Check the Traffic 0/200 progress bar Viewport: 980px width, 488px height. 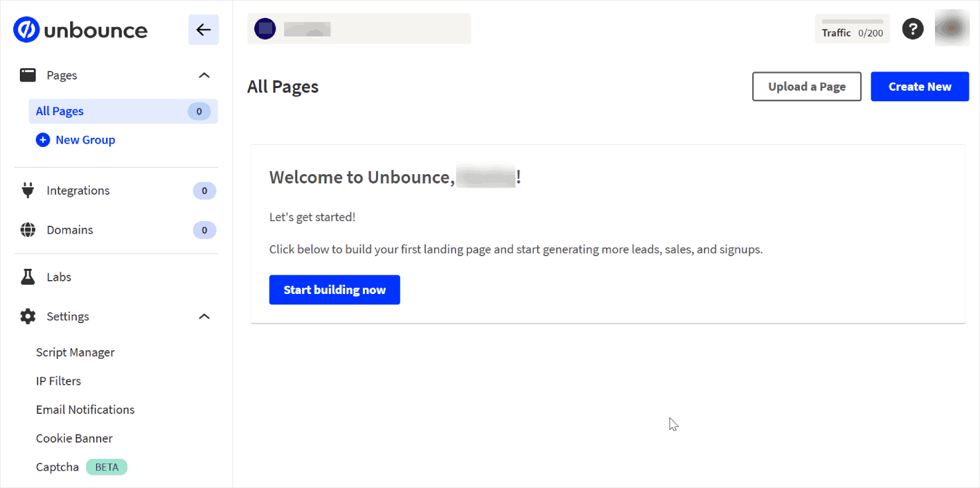tap(852, 20)
